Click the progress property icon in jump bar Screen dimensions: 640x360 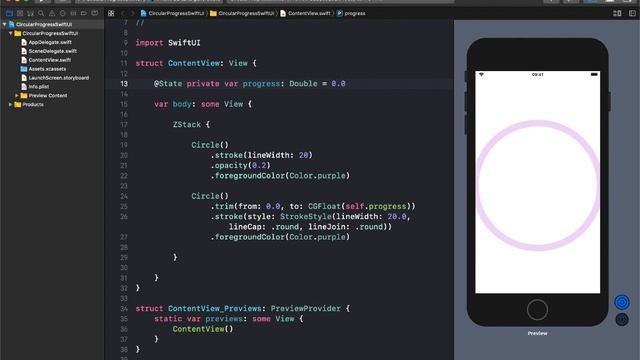340,13
